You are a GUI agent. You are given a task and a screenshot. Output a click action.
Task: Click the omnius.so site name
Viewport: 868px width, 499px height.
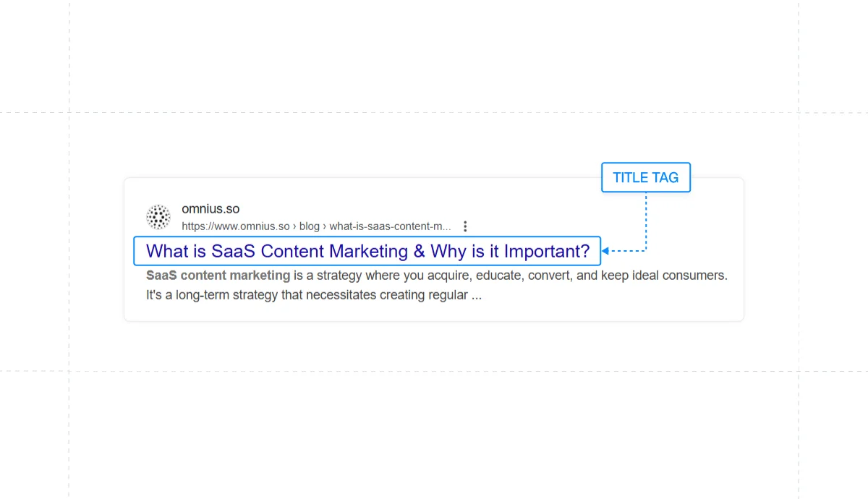pos(210,209)
